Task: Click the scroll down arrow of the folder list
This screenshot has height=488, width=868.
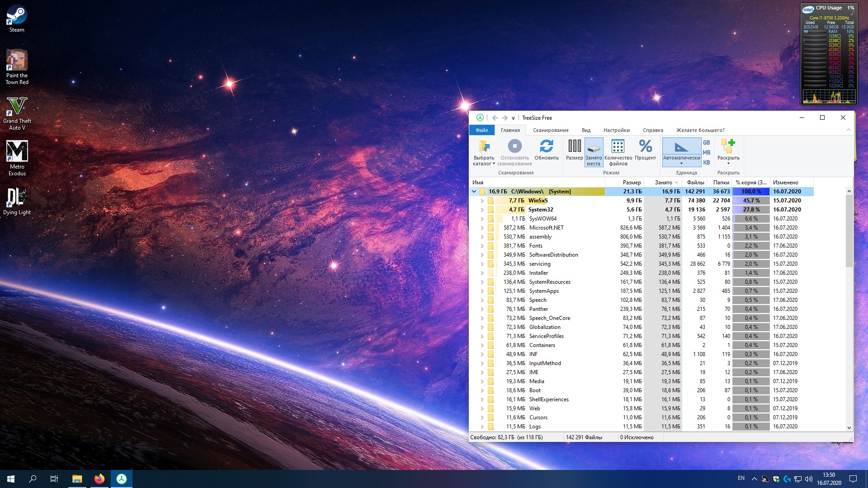Action: 849,427
